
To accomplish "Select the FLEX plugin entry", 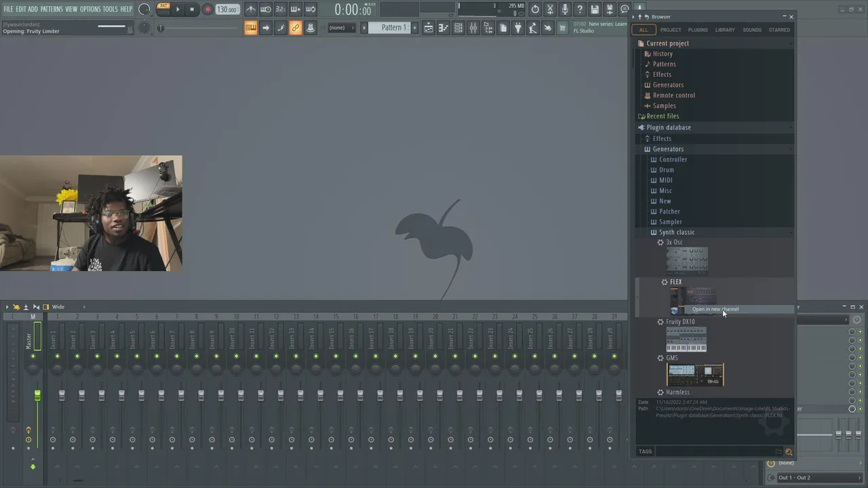I will pyautogui.click(x=675, y=282).
